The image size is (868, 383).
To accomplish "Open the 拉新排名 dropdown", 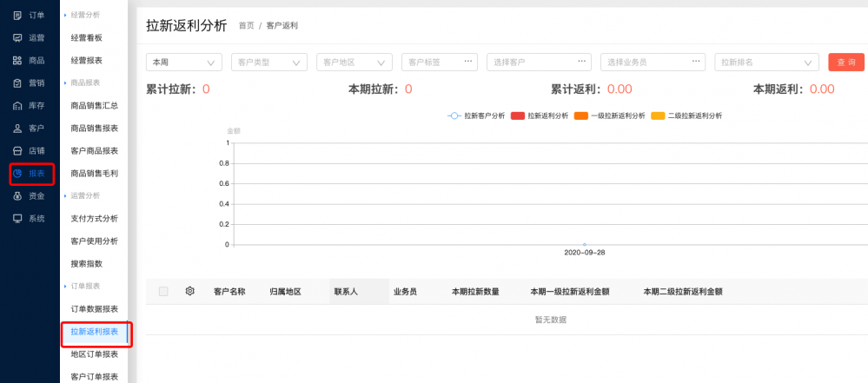I will pos(766,62).
